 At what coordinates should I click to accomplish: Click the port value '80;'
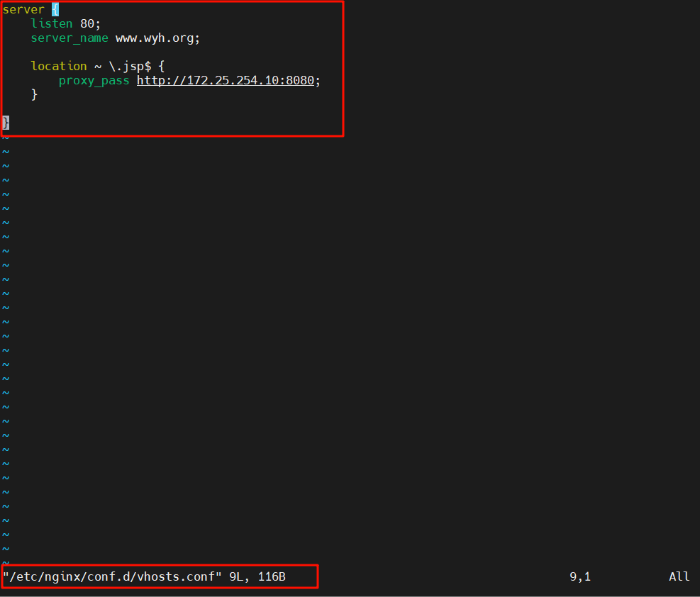(91, 23)
